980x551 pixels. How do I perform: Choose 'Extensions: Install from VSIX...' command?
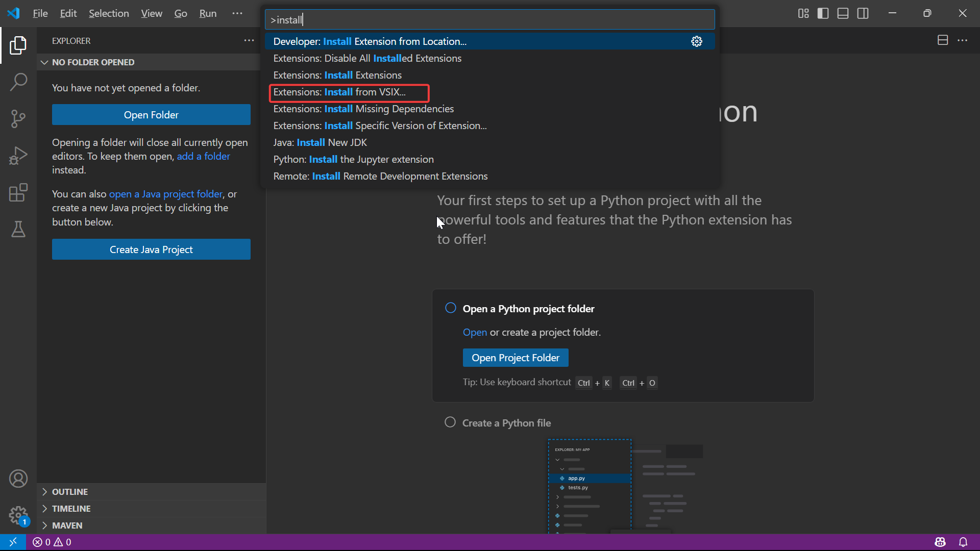tap(339, 92)
